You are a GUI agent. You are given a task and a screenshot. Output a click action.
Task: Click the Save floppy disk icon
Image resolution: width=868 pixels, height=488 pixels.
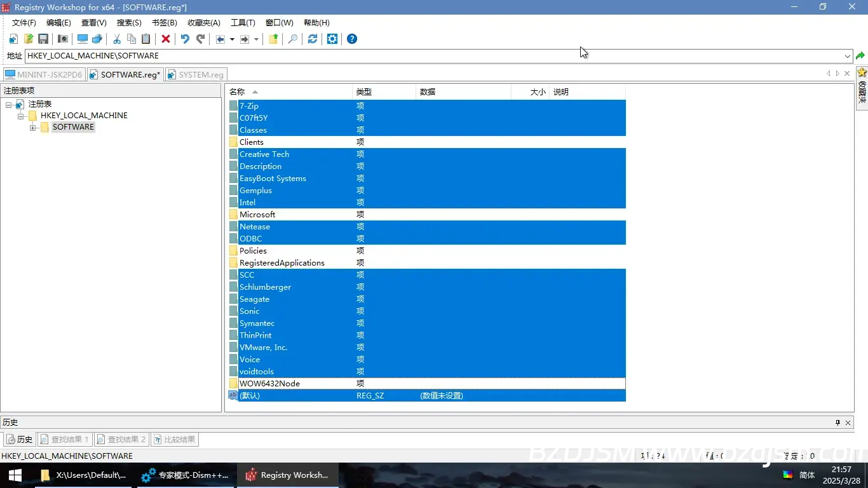pos(44,39)
